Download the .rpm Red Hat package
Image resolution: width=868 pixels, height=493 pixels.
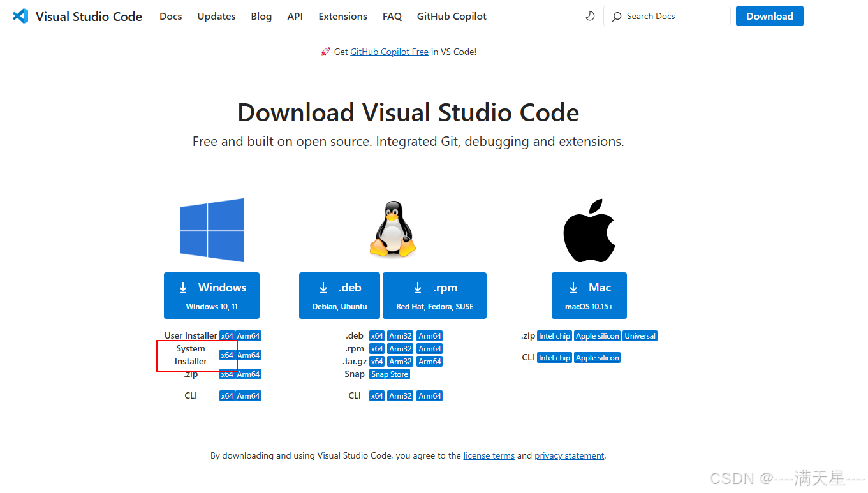tap(434, 295)
